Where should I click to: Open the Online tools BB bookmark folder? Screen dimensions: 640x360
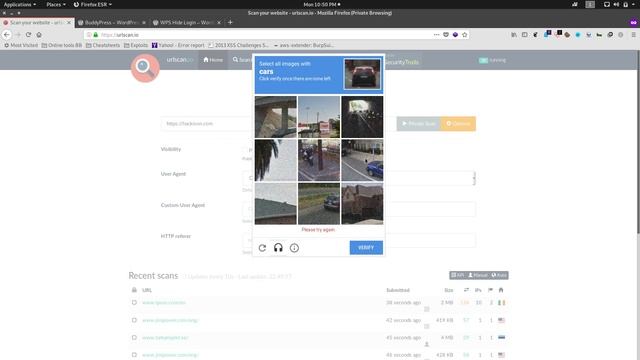62,45
